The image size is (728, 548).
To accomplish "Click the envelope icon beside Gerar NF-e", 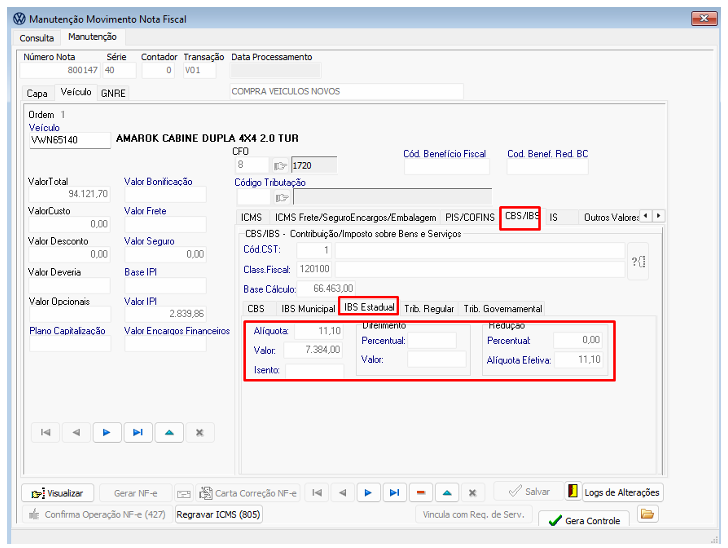I will [184, 493].
